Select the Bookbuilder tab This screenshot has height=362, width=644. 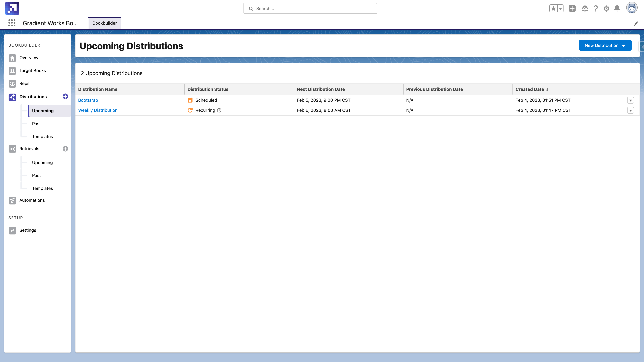(104, 23)
